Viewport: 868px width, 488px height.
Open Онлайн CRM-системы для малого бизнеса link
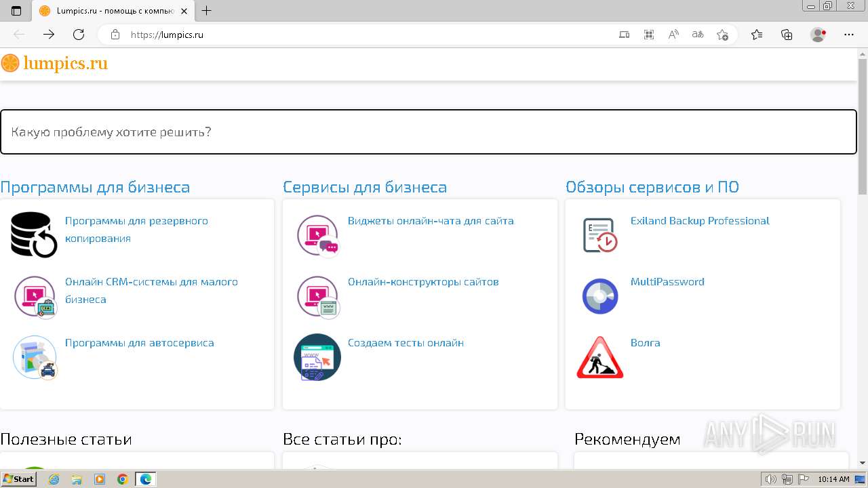[x=151, y=291]
